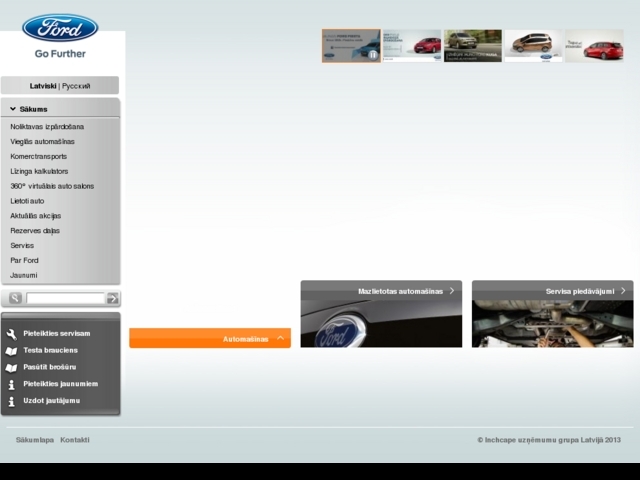The width and height of the screenshot is (640, 480).
Task: Click the Ford badge image under Mazlietotas
Action: 381,324
